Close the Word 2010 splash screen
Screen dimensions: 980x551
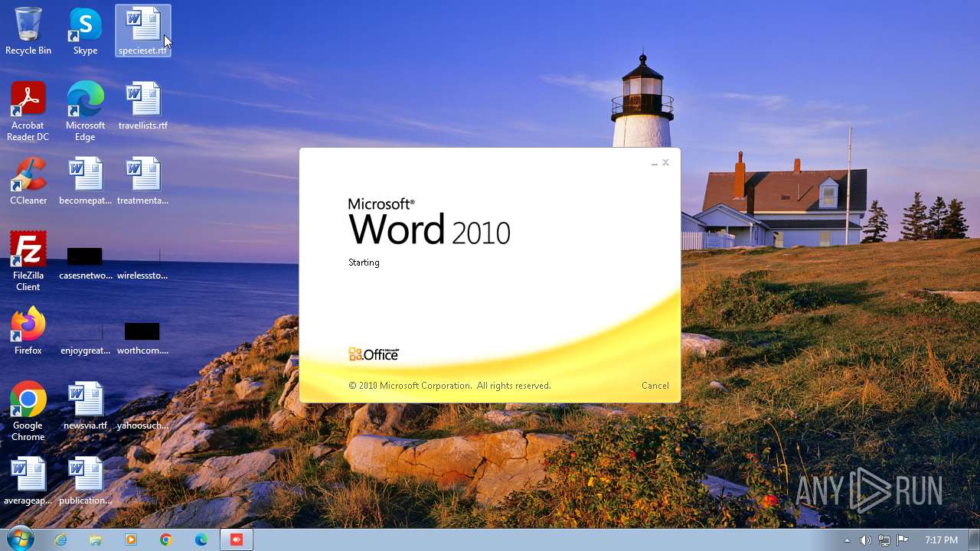(x=665, y=162)
